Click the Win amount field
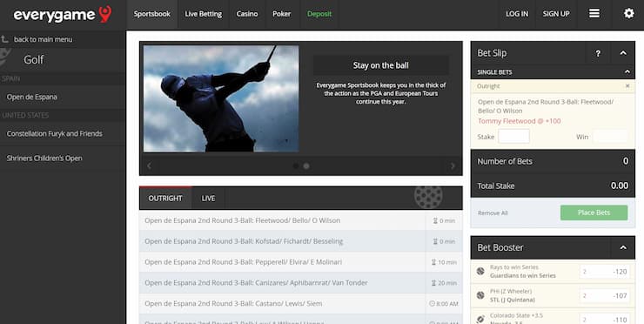 coord(610,137)
